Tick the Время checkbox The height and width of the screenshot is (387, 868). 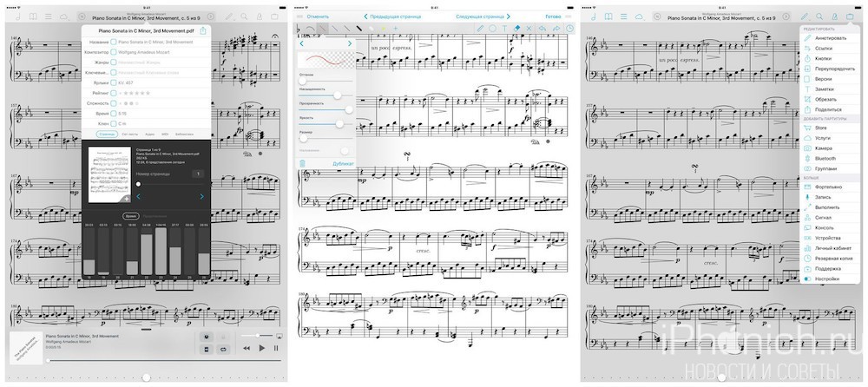tap(114, 113)
